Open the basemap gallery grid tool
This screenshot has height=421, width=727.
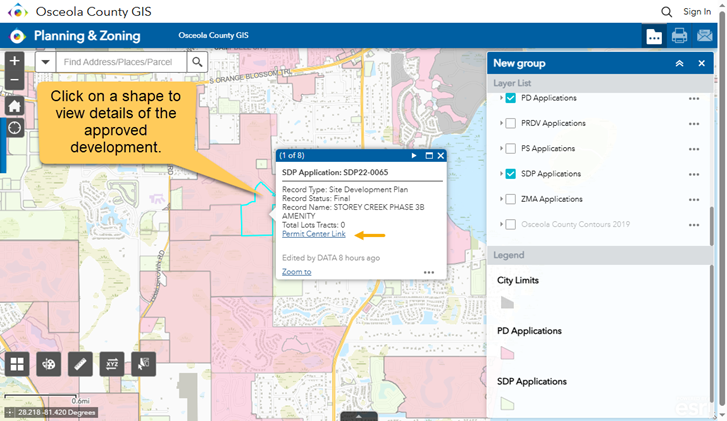tap(17, 364)
